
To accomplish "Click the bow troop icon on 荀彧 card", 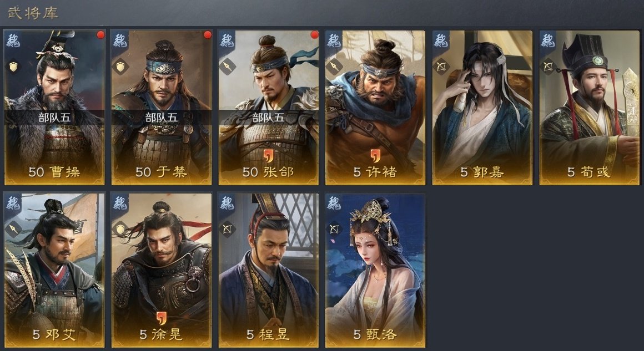I will pos(549,67).
